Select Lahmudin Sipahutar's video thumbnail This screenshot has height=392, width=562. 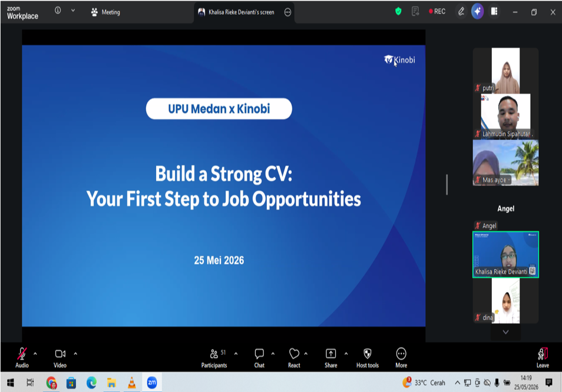[505, 117]
